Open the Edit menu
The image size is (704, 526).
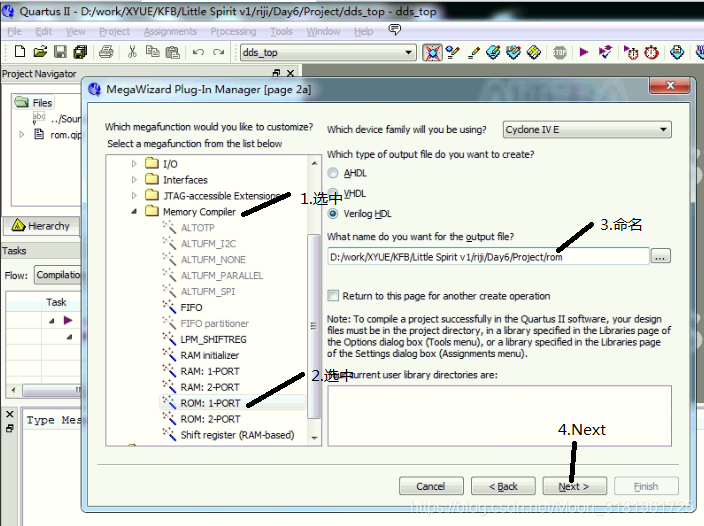tap(44, 31)
